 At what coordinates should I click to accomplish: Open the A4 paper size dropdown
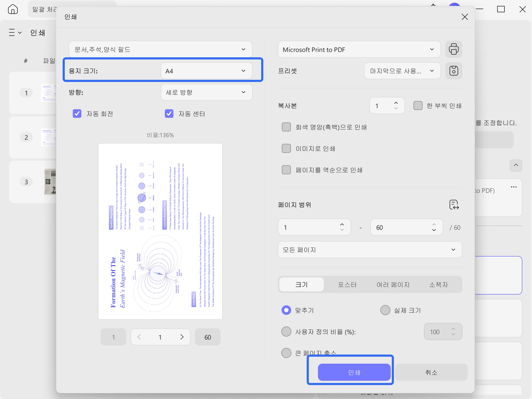[x=206, y=71]
